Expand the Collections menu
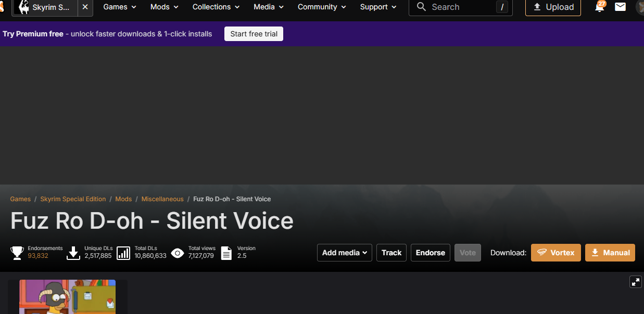Viewport: 644px width, 314px height. (x=216, y=7)
